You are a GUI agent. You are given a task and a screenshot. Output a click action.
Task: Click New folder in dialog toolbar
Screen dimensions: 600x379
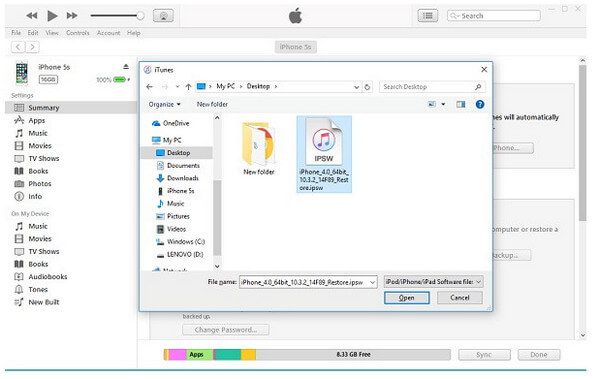point(212,104)
